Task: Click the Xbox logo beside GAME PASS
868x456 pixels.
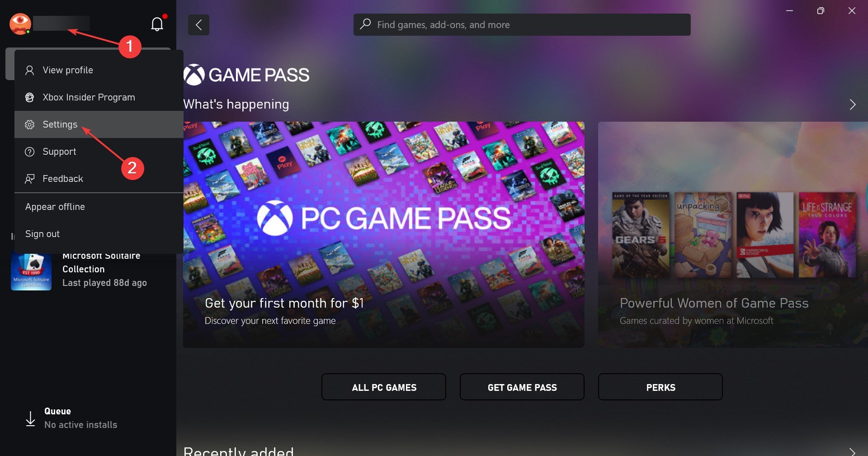Action: pyautogui.click(x=194, y=75)
